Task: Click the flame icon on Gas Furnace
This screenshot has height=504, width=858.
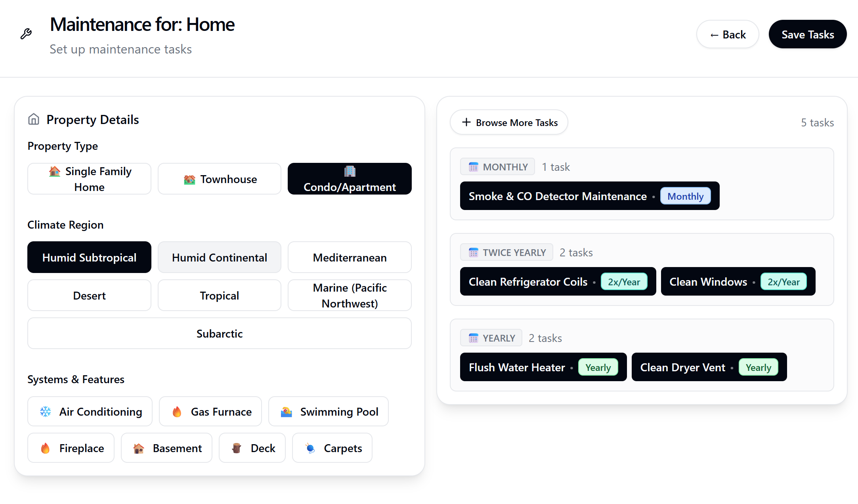Action: pyautogui.click(x=178, y=411)
